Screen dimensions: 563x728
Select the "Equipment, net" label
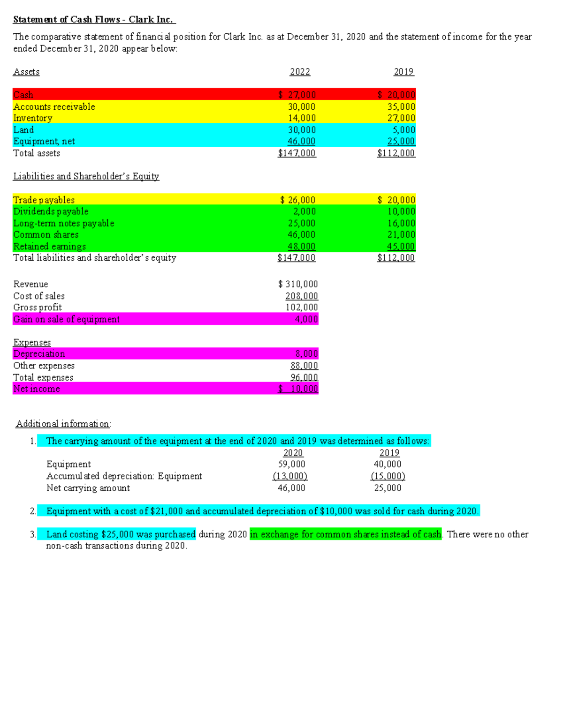pos(44,141)
